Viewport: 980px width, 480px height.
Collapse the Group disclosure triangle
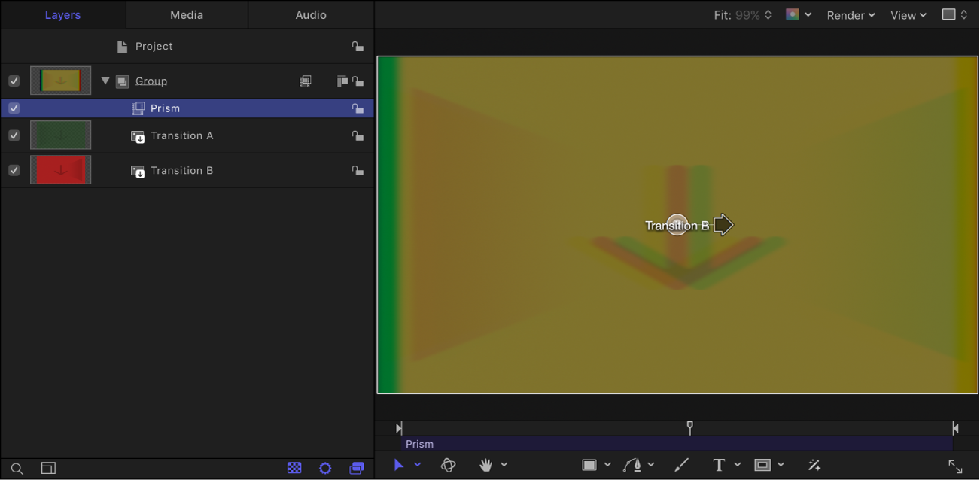pos(105,81)
